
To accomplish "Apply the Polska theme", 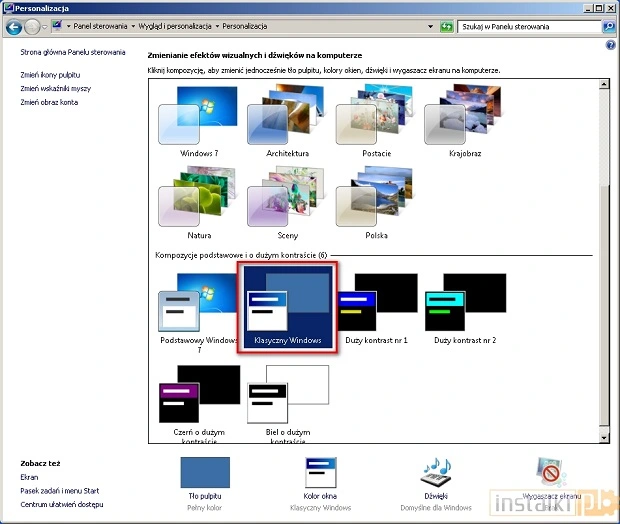I will (376, 203).
